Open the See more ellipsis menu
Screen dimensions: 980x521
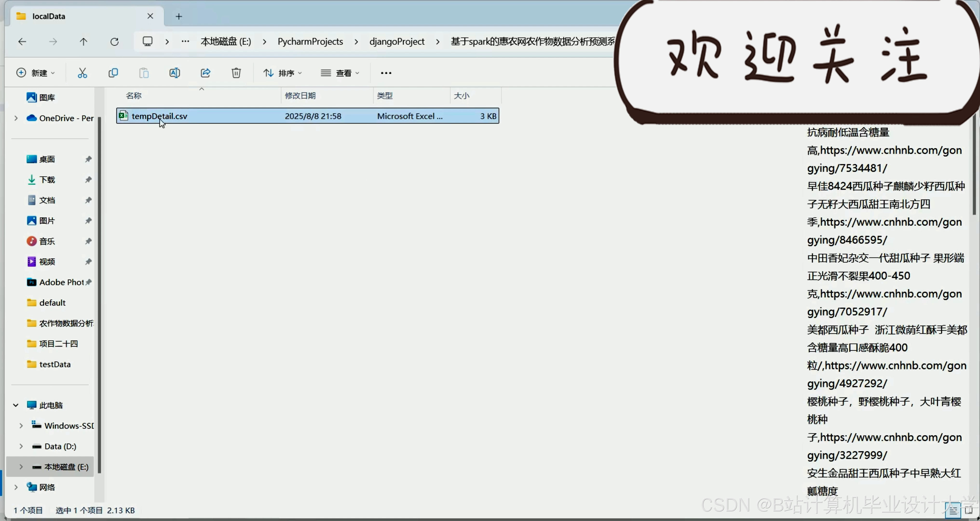tap(386, 73)
